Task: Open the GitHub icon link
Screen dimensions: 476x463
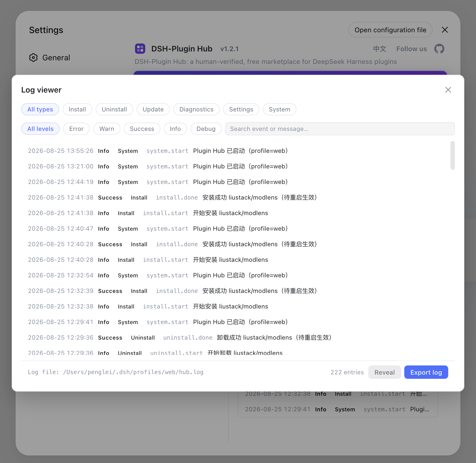Action: [439, 49]
